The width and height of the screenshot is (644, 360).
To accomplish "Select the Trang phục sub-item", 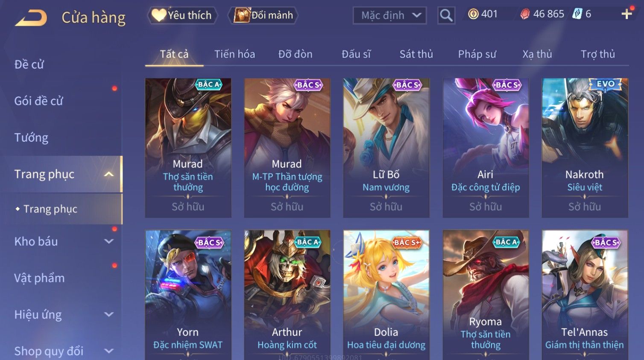I will coord(50,209).
